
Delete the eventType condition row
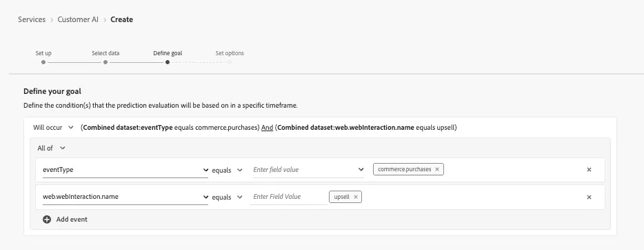click(x=589, y=169)
